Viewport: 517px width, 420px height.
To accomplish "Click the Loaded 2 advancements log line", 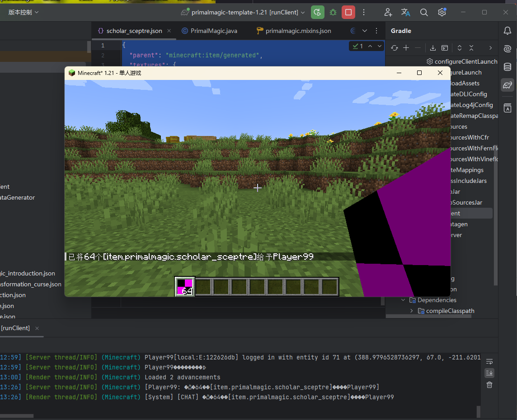I will [x=182, y=378].
